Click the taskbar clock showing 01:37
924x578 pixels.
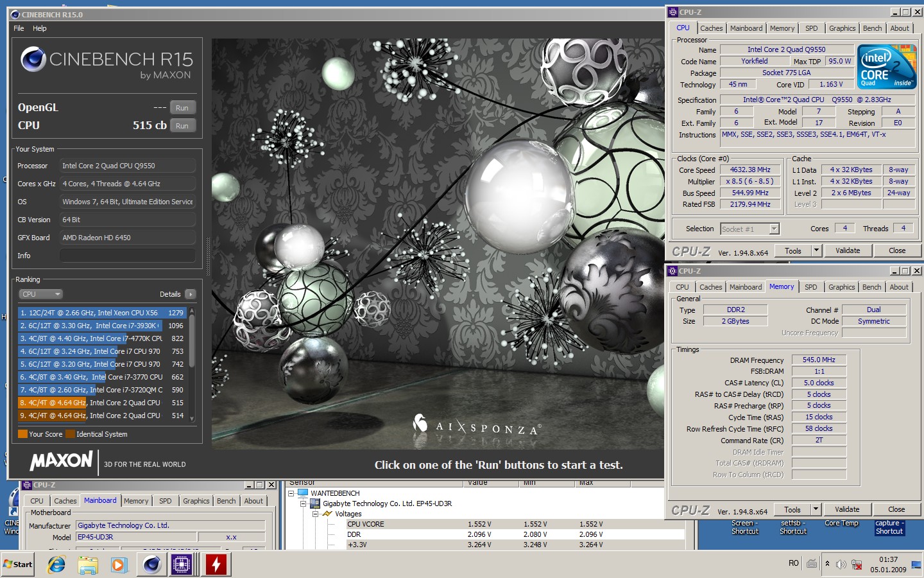pos(889,565)
